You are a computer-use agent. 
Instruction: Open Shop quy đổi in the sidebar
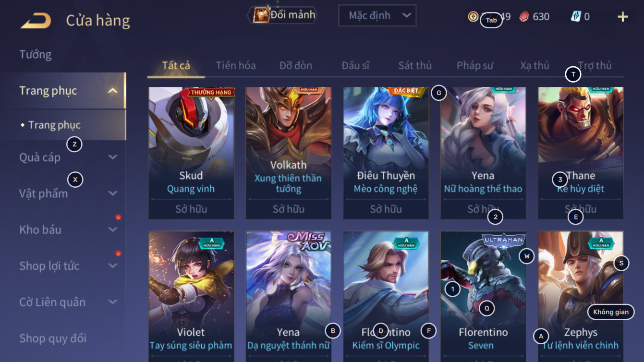coord(53,338)
